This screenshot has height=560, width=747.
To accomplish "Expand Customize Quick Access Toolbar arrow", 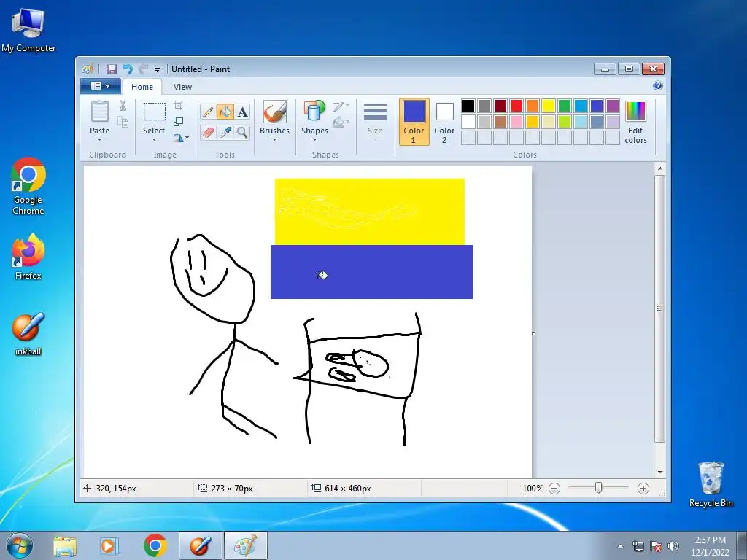I will (158, 70).
